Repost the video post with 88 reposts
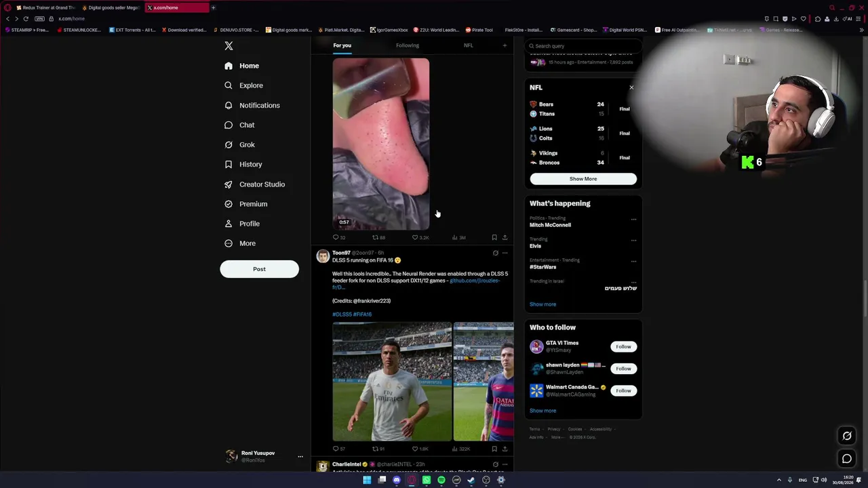Image resolution: width=868 pixels, height=488 pixels. [x=378, y=237]
